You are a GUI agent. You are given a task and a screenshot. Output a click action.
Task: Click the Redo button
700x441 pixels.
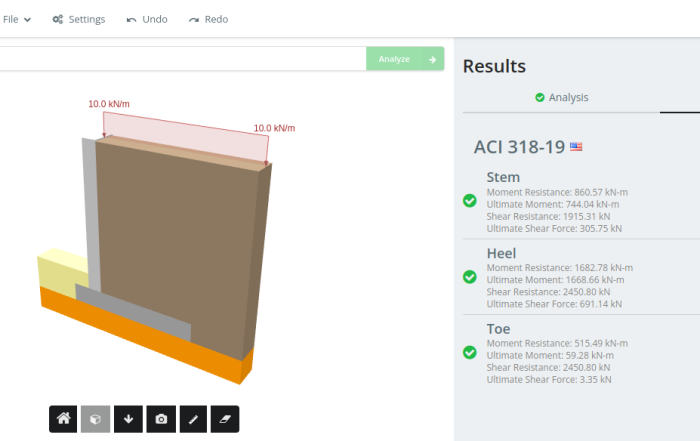point(208,19)
